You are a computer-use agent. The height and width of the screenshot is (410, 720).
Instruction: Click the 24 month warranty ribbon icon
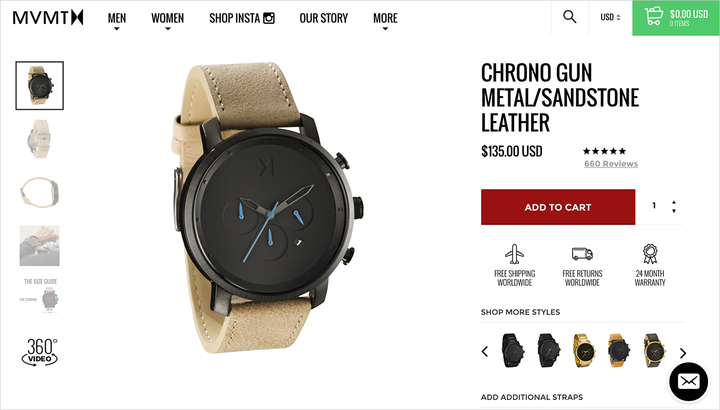coord(650,254)
